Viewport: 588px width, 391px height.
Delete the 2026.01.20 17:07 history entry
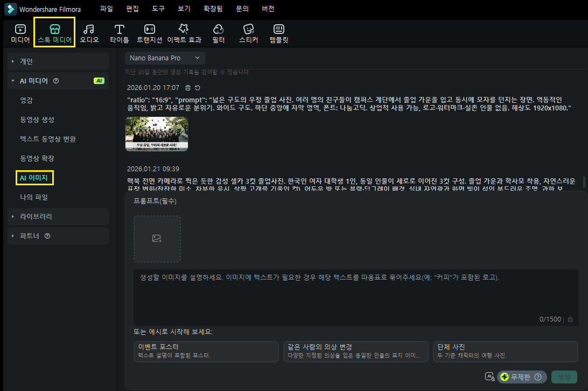[x=188, y=87]
